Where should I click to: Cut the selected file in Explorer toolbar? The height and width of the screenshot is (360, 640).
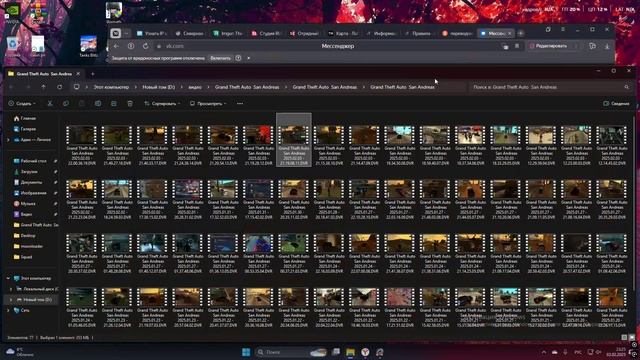point(50,104)
